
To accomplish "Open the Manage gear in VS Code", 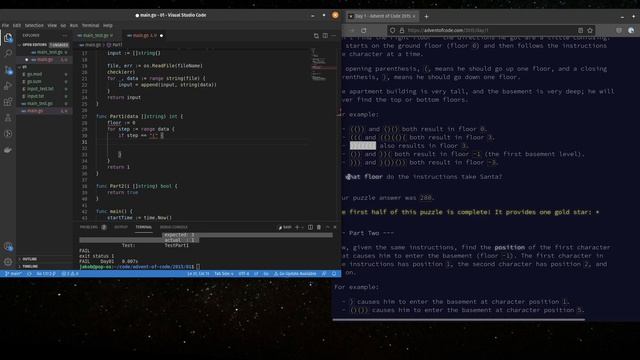I will pos(8,262).
